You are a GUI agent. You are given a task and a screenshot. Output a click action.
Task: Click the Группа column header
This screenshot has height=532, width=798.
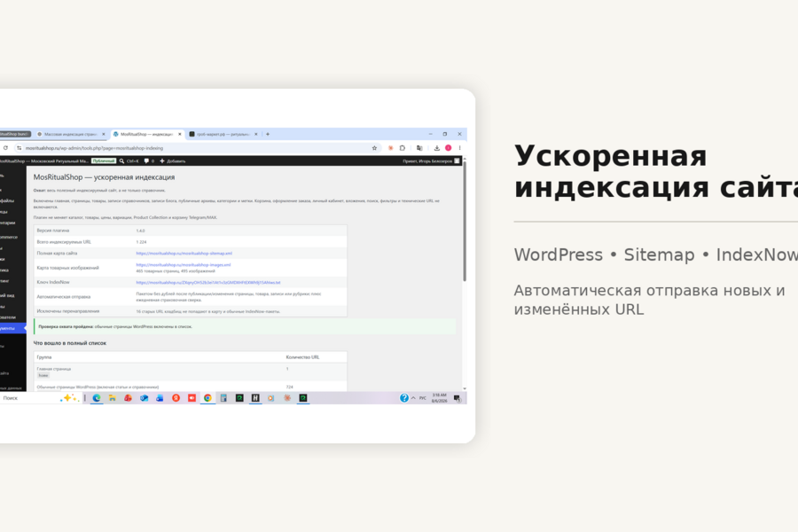pos(43,357)
